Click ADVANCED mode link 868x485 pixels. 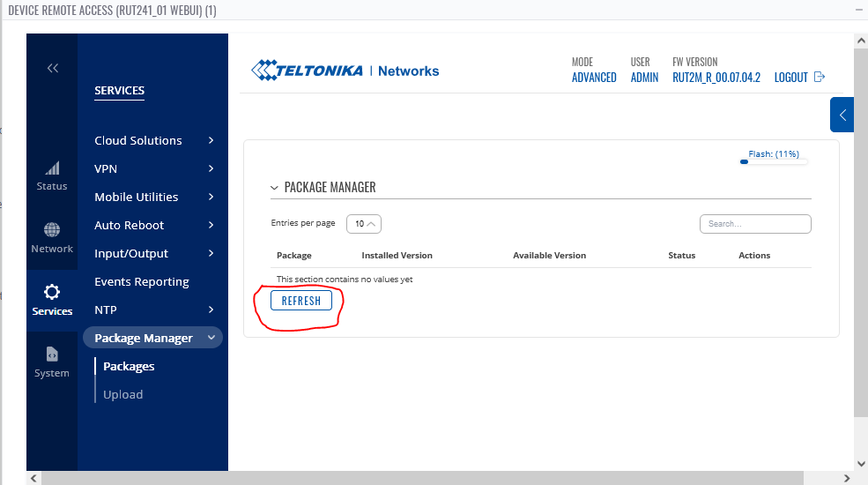pos(594,78)
